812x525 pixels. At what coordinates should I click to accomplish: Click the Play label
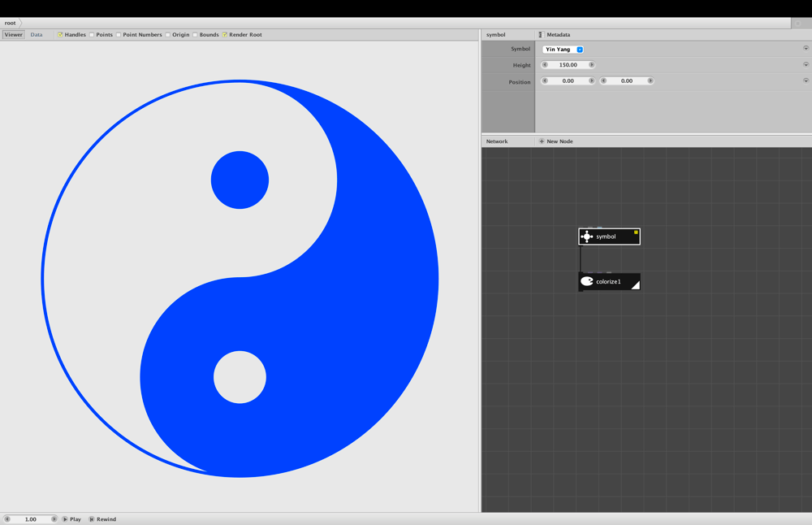pos(76,518)
